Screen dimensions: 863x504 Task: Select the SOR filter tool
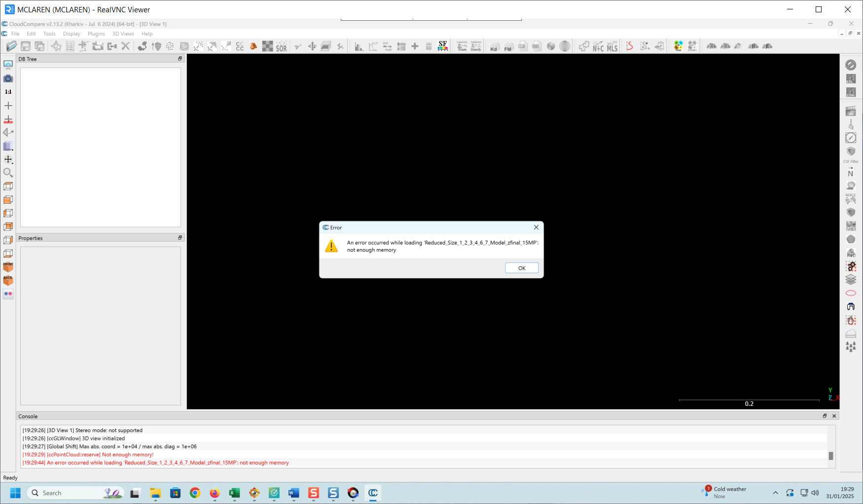pos(281,46)
